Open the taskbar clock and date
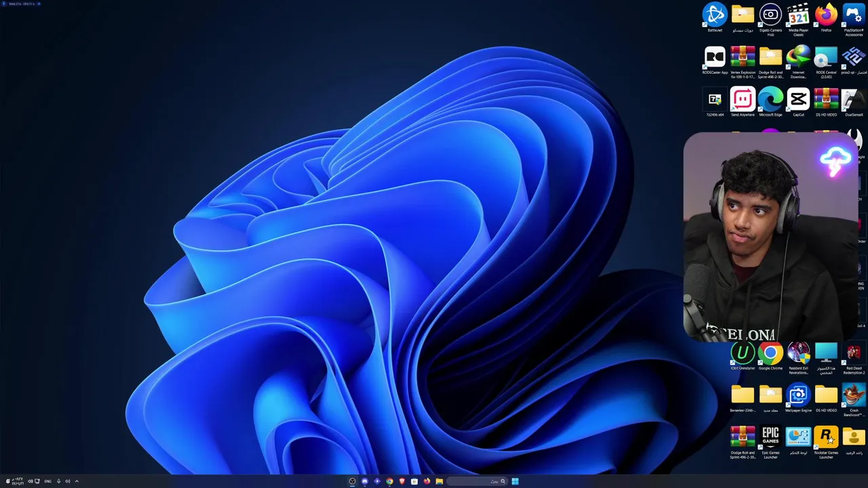Viewport: 868px width, 488px height. click(x=18, y=481)
